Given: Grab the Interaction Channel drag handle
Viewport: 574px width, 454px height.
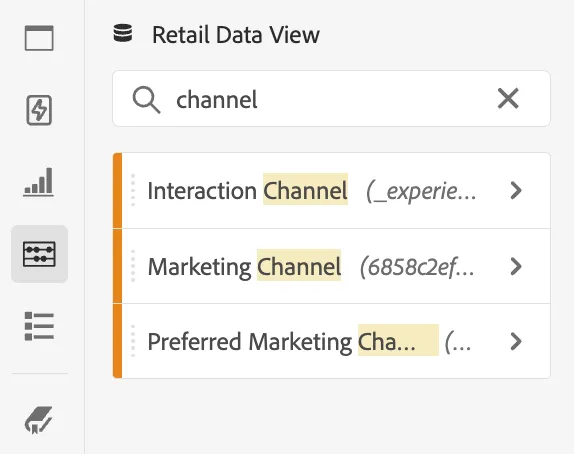Looking at the screenshot, I should pyautogui.click(x=133, y=190).
